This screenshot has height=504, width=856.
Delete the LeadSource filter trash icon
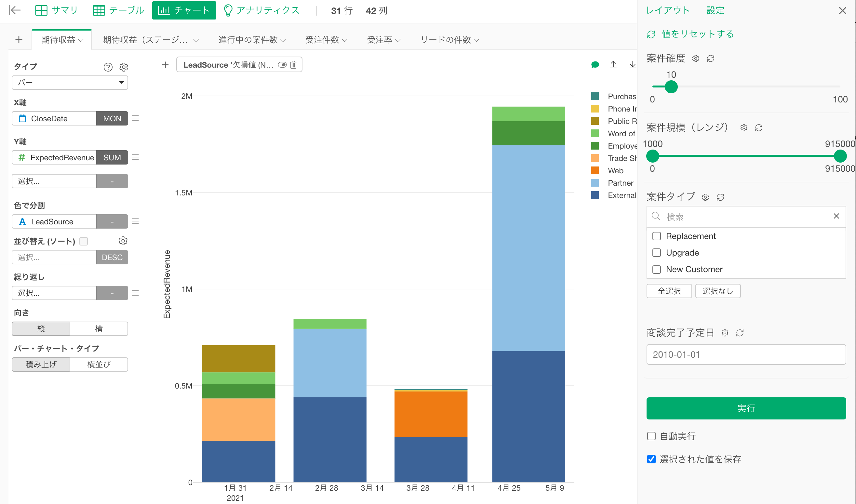(293, 64)
